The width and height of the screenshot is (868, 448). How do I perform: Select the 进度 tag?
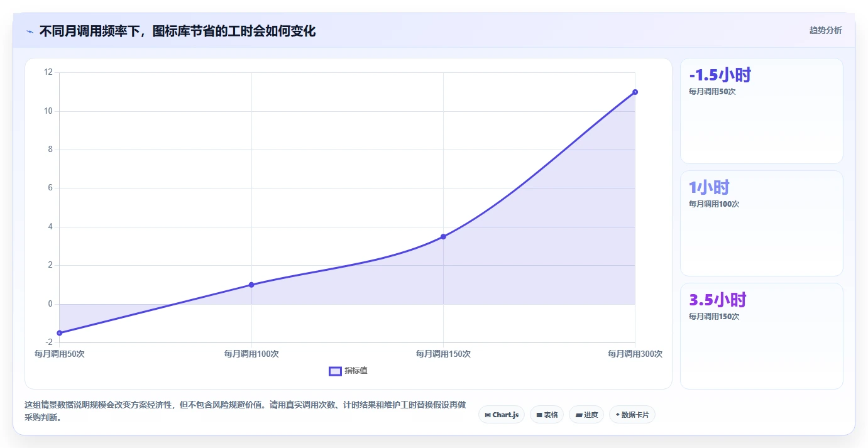(586, 415)
